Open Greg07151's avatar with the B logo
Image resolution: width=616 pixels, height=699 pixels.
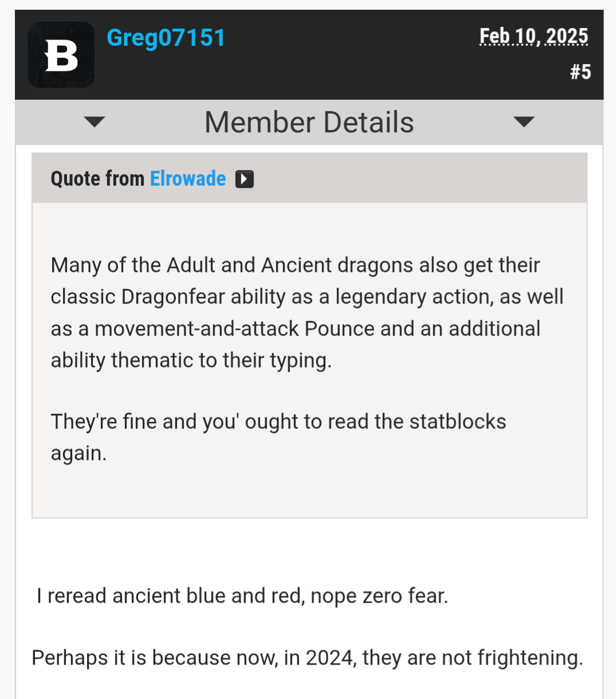pos(61,55)
